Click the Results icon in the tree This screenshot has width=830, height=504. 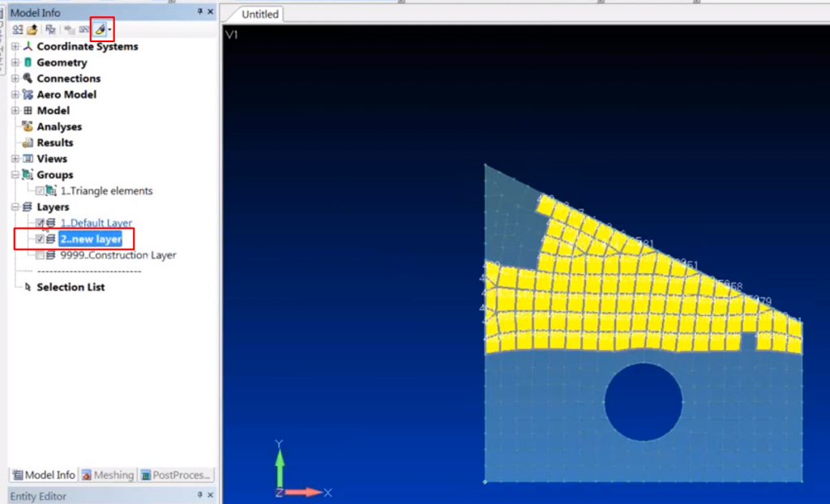tap(28, 143)
